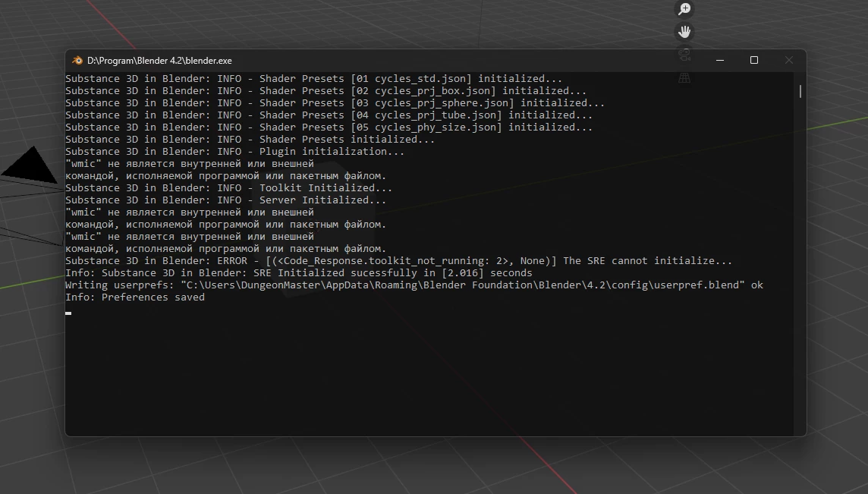
Task: Click the '05 cycles_phy_size.json' log line
Action: click(x=329, y=127)
